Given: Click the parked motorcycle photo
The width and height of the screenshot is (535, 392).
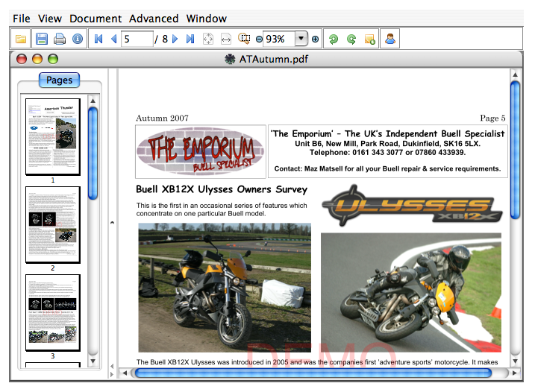Looking at the screenshot, I should pos(225,288).
